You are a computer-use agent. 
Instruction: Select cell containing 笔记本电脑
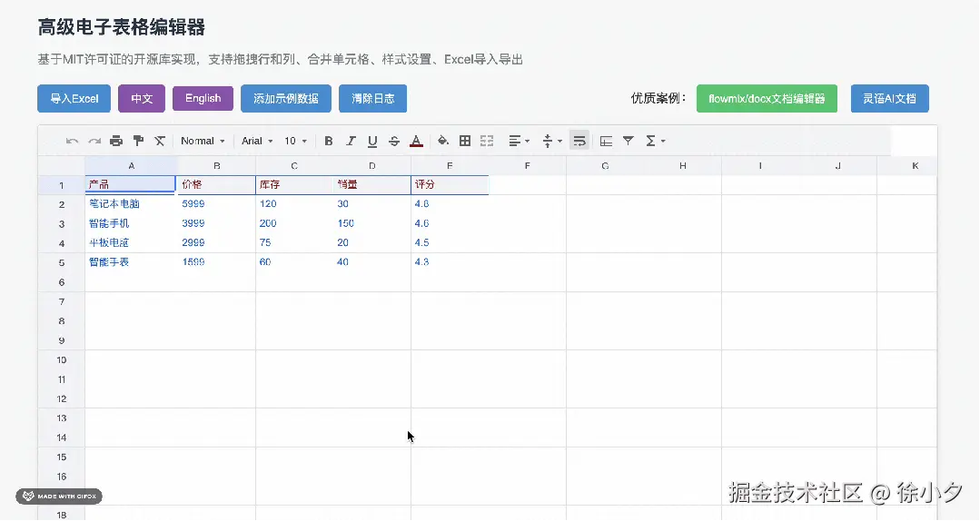tap(130, 204)
